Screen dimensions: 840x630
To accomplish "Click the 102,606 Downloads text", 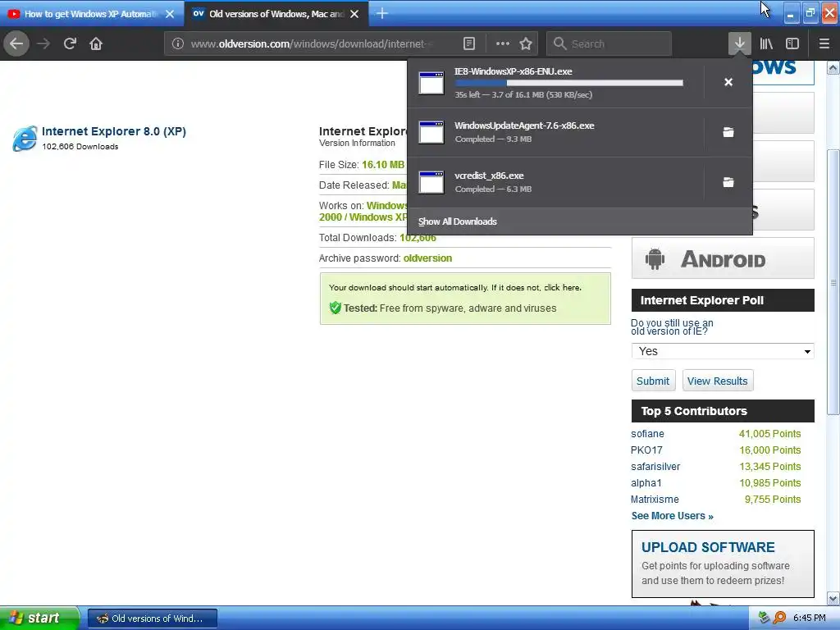I will [80, 146].
